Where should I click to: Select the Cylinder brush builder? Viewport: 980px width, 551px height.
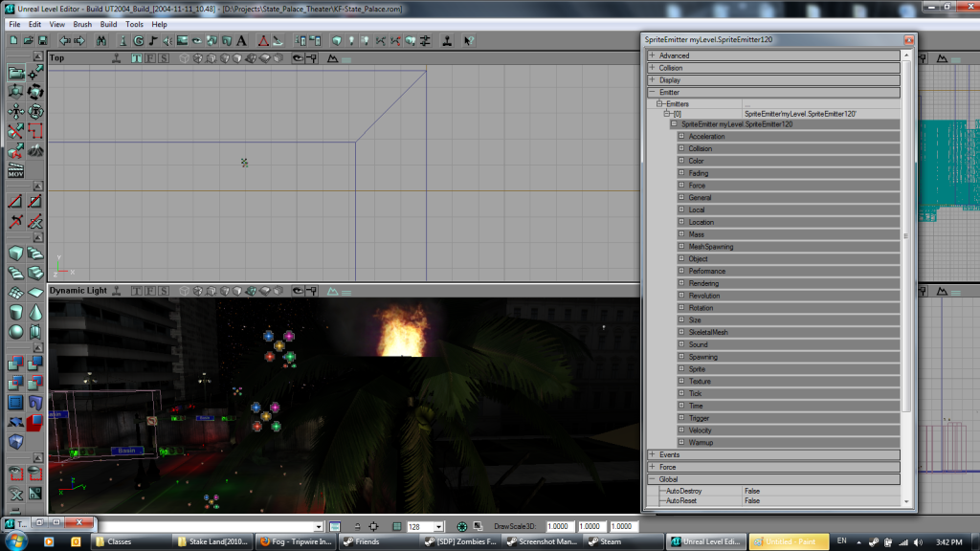pyautogui.click(x=15, y=313)
